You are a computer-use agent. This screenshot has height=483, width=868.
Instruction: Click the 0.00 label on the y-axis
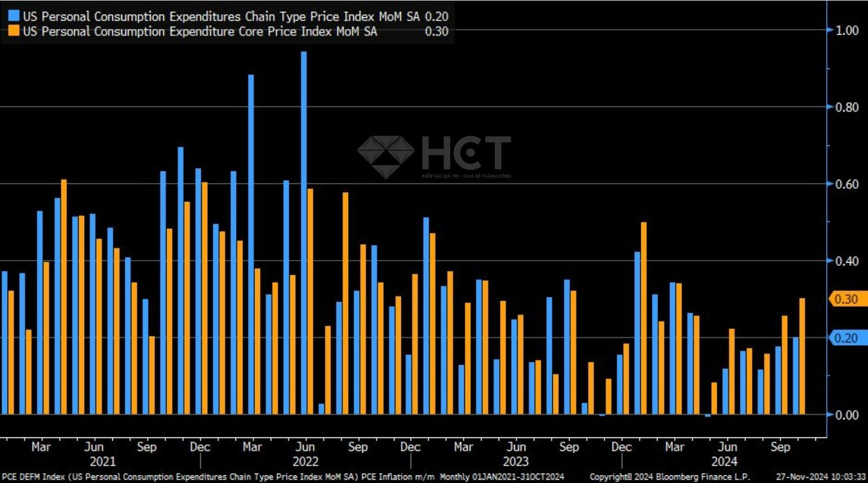coord(847,415)
